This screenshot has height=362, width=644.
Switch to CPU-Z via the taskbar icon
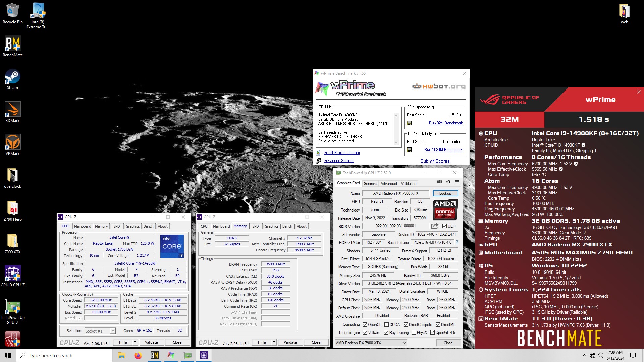[x=204, y=355]
